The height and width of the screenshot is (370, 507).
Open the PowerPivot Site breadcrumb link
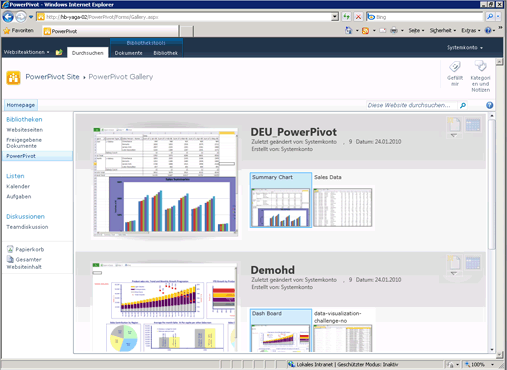[x=52, y=77]
